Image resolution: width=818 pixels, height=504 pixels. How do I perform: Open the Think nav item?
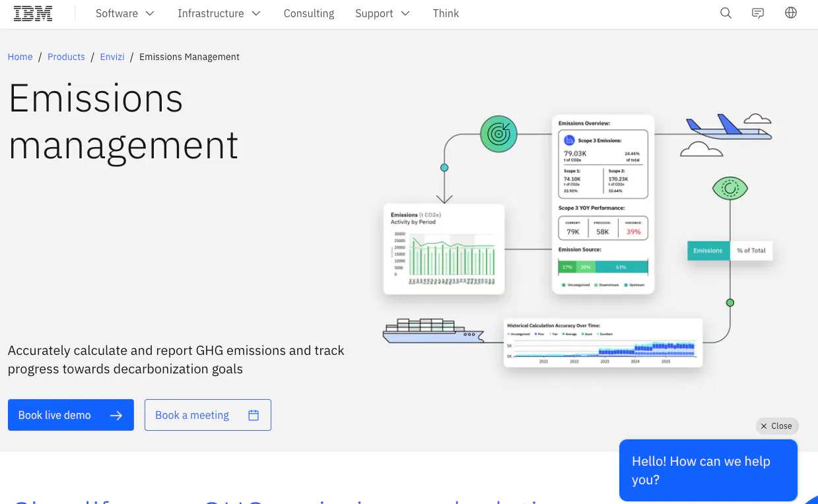[x=446, y=13]
